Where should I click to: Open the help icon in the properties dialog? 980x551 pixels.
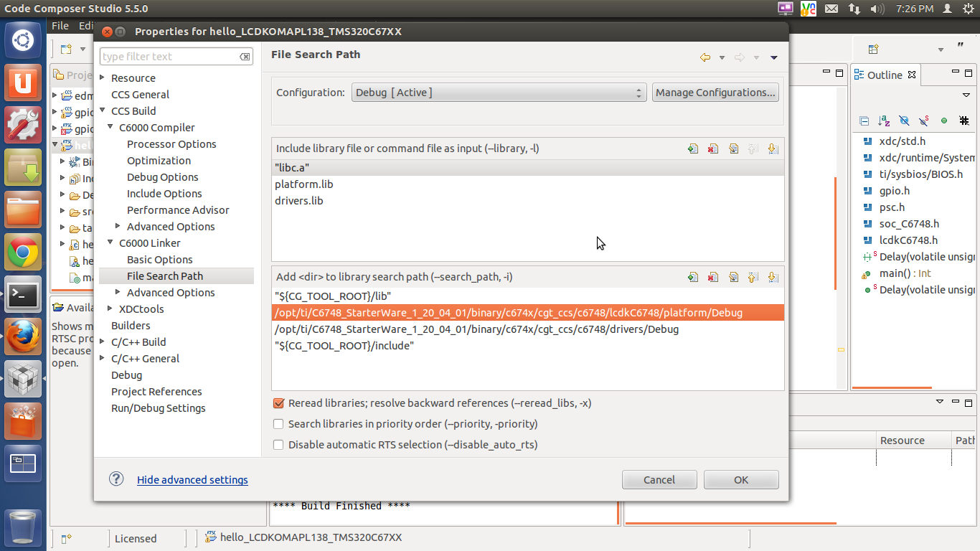pos(118,479)
